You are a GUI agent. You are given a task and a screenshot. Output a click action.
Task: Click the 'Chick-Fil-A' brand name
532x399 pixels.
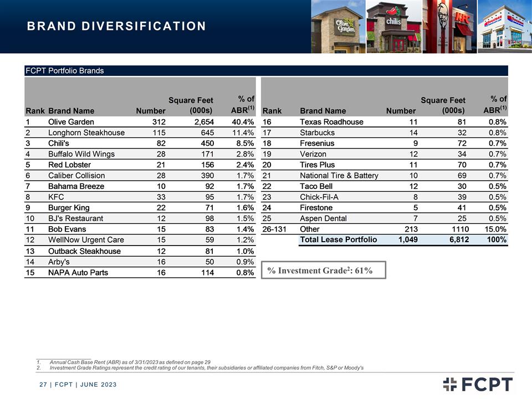[x=319, y=197]
